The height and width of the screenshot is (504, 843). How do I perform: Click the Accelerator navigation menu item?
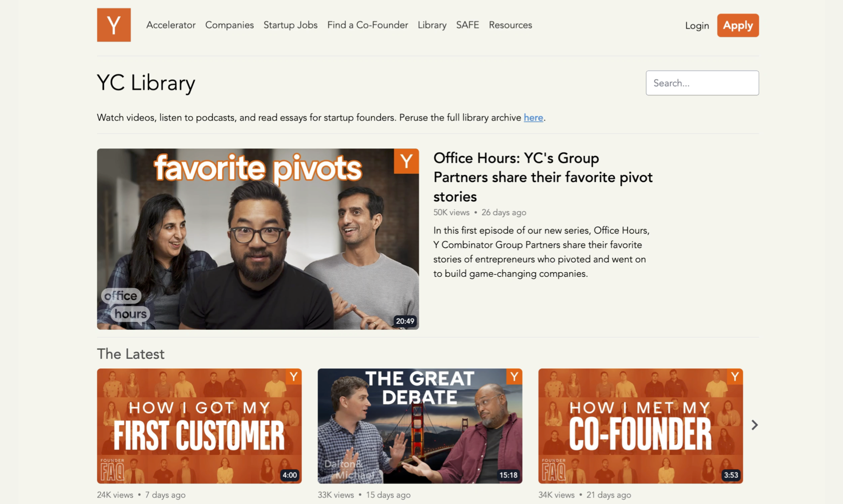pyautogui.click(x=170, y=25)
